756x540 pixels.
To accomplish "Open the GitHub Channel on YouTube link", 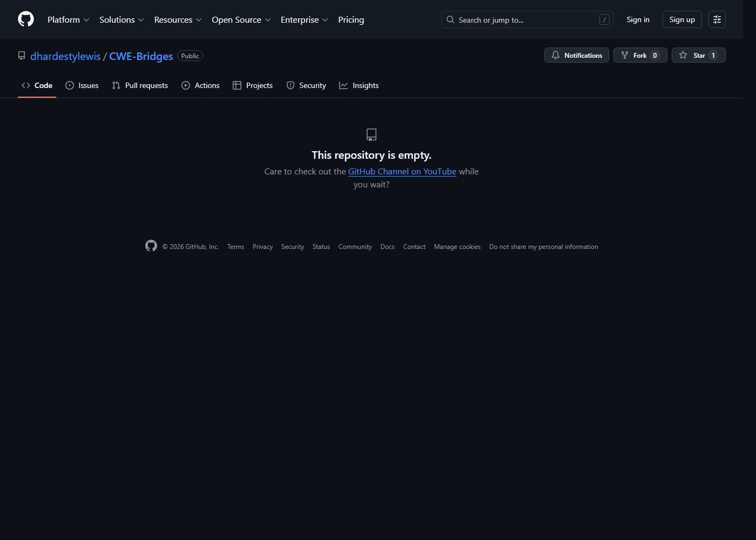I will point(402,171).
